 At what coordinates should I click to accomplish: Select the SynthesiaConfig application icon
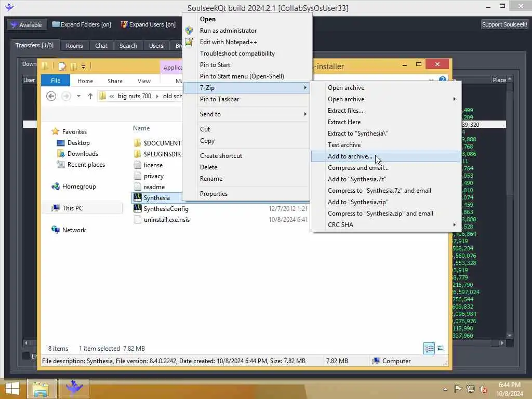[137, 209]
